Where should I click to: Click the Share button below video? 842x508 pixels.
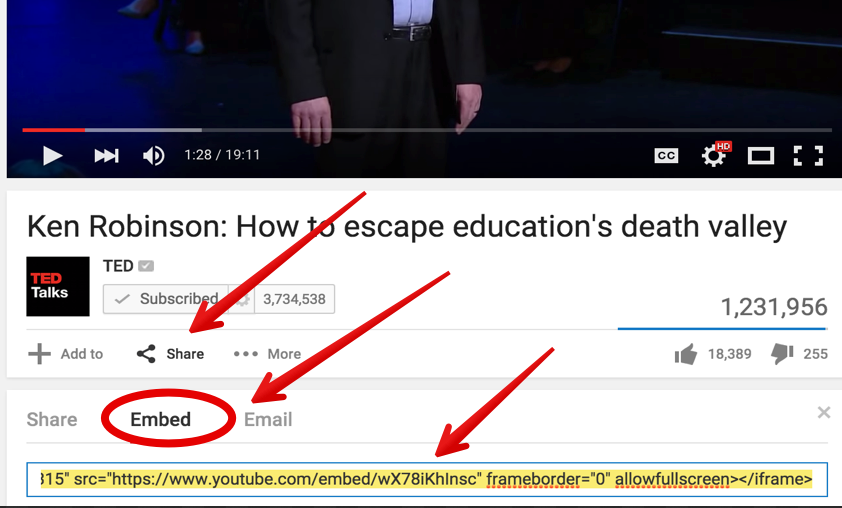click(x=170, y=354)
